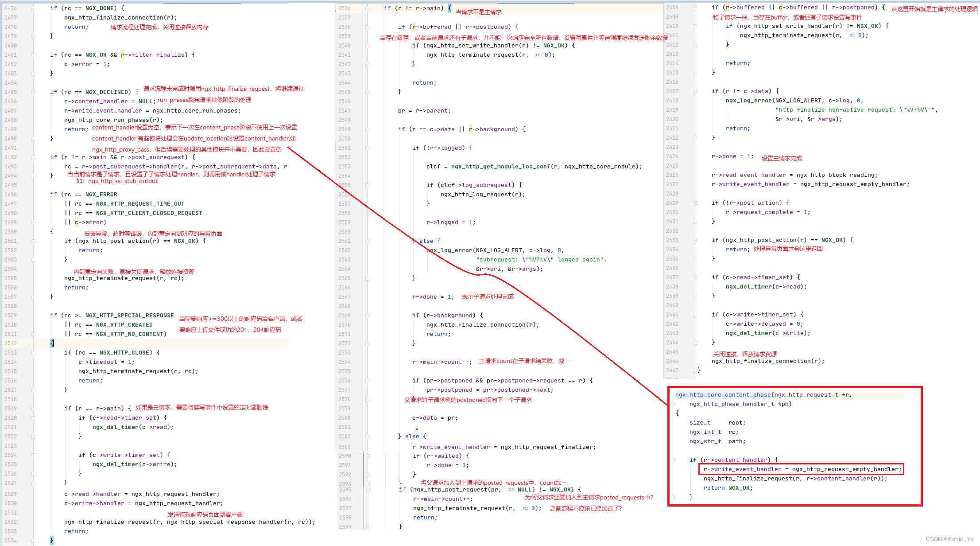Click NGX_HTTP_REQUEST_TIME_OUT on line 2497

pos(140,204)
